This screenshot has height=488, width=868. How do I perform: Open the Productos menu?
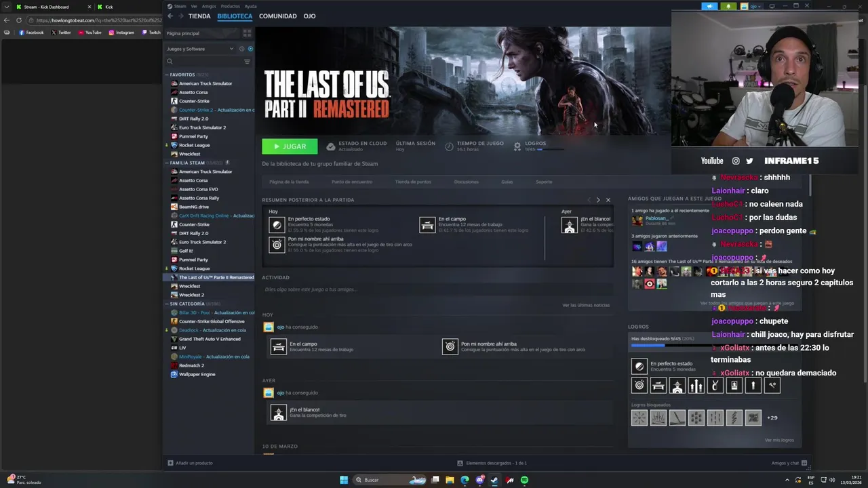tap(231, 6)
